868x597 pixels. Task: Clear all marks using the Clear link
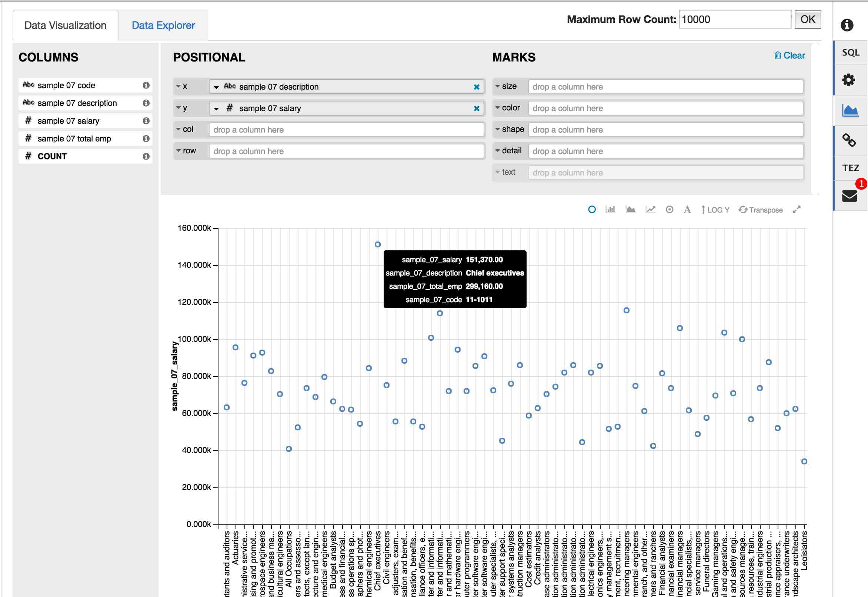coord(789,55)
